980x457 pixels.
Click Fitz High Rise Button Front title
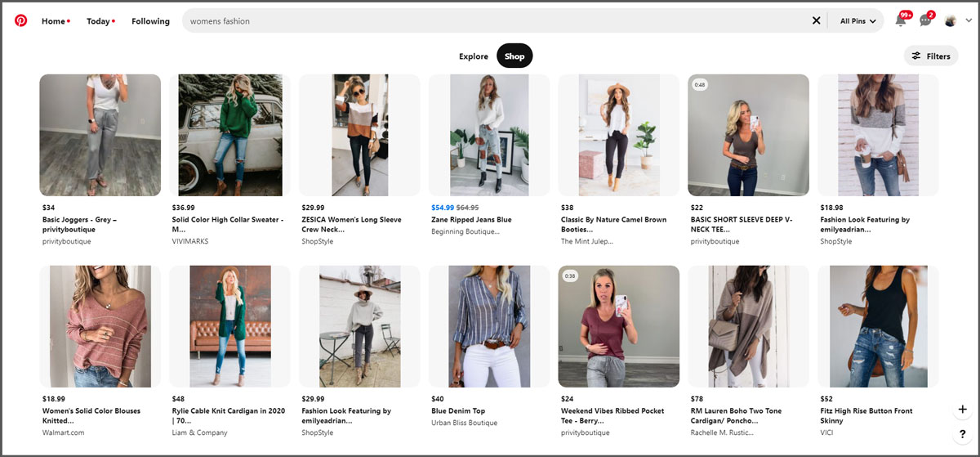coord(866,416)
